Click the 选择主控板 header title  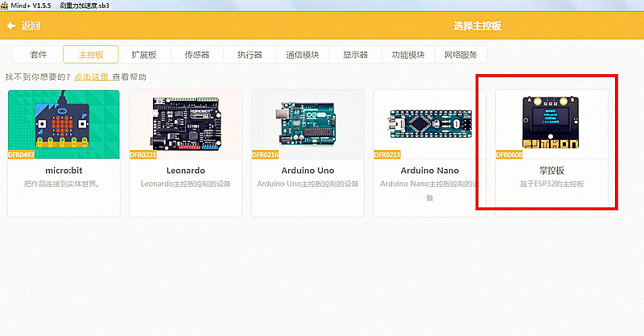pyautogui.click(x=477, y=26)
